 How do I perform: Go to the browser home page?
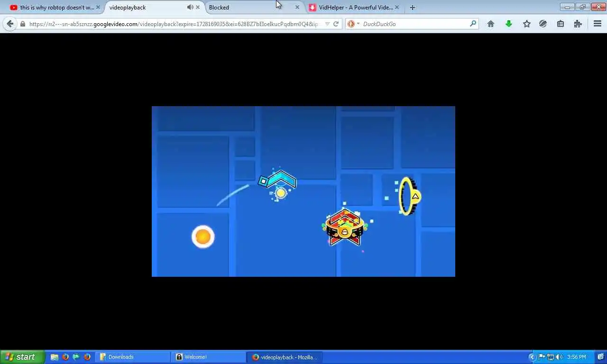[x=491, y=24]
